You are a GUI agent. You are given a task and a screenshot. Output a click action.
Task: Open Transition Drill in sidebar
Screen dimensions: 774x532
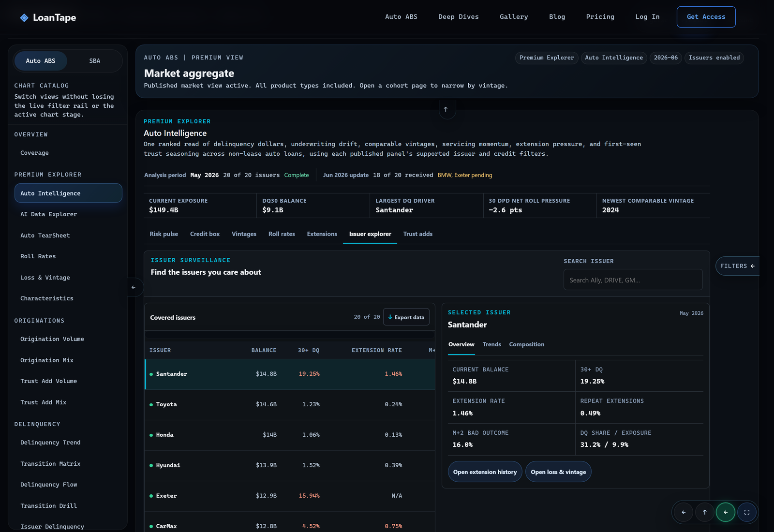pyautogui.click(x=68, y=506)
